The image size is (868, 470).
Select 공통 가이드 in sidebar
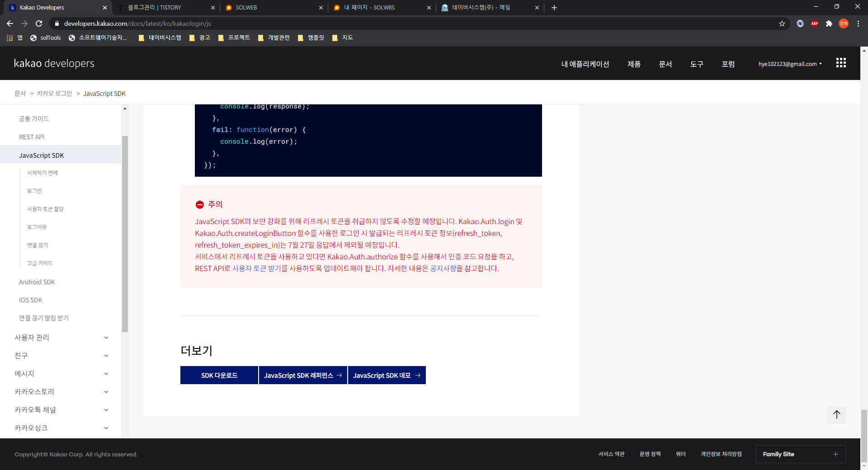click(34, 118)
